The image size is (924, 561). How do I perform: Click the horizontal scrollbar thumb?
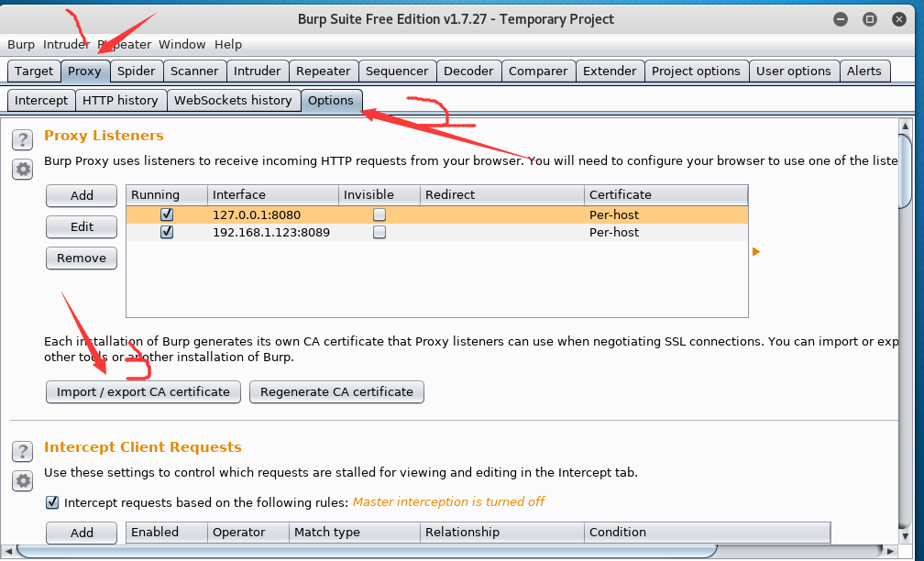(x=367, y=552)
